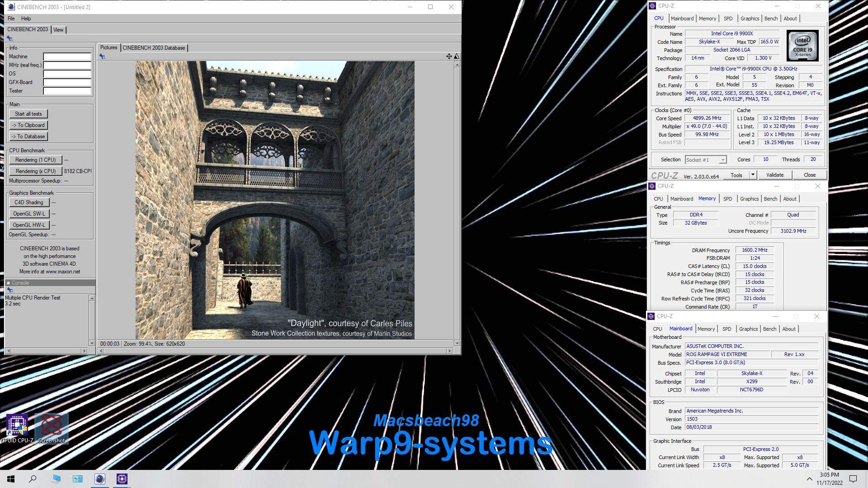Click the triangle icon above the picture scrollbar
This screenshot has width=868, height=488.
[457, 56]
